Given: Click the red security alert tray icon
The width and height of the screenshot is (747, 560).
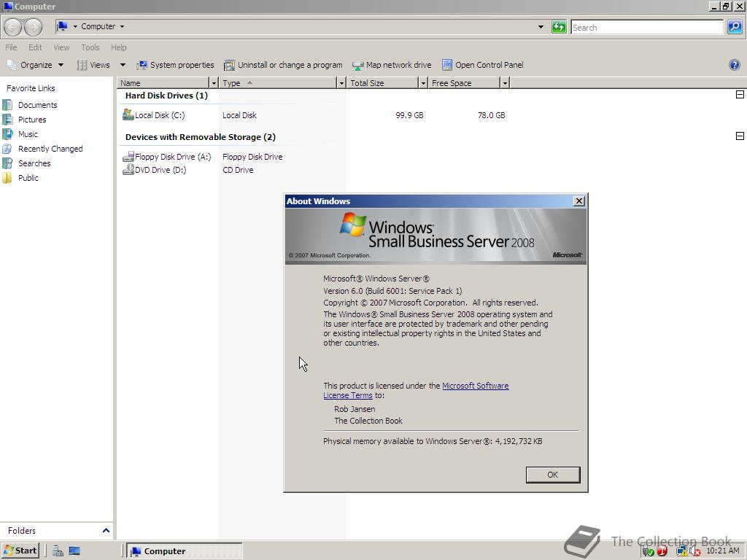Looking at the screenshot, I should 662,551.
